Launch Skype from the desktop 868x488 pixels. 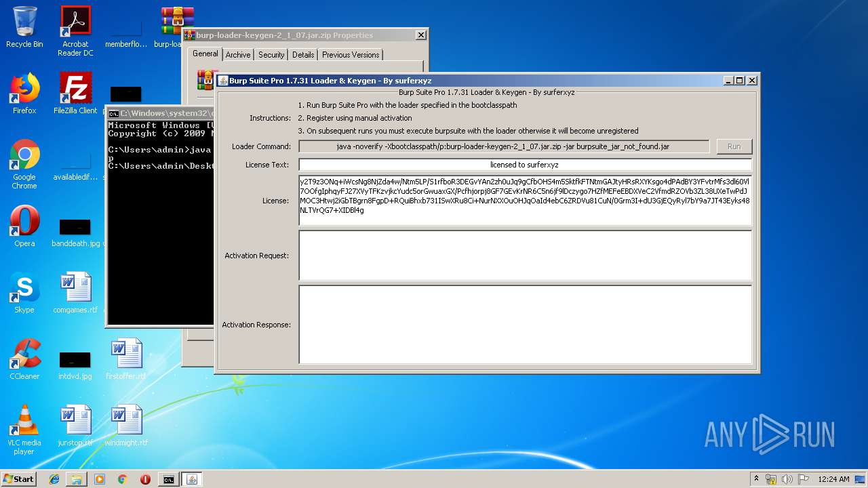coord(24,293)
